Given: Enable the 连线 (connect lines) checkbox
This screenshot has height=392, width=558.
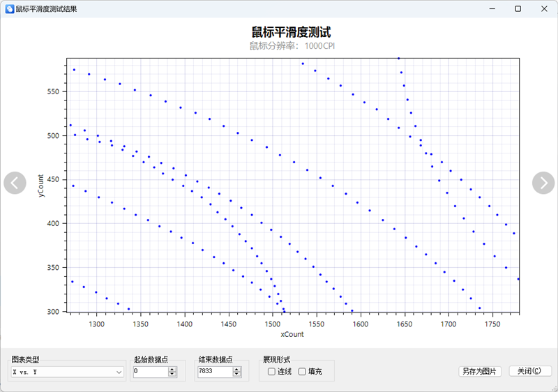Looking at the screenshot, I should 272,372.
